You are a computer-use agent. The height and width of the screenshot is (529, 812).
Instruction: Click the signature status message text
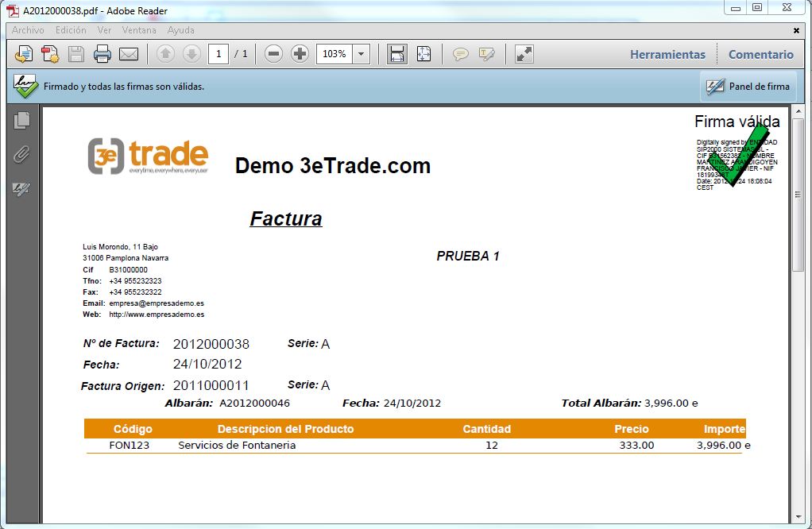coord(124,87)
